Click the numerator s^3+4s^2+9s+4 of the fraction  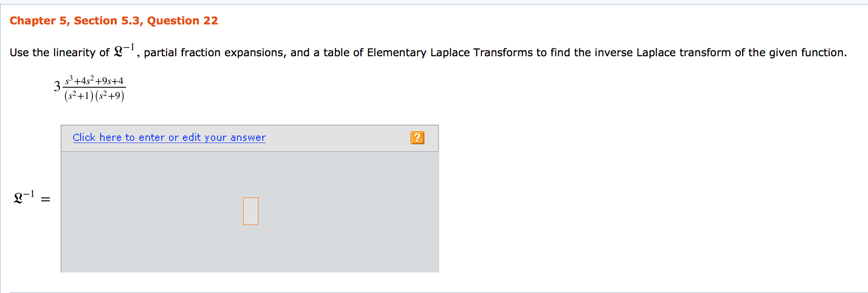pyautogui.click(x=94, y=80)
